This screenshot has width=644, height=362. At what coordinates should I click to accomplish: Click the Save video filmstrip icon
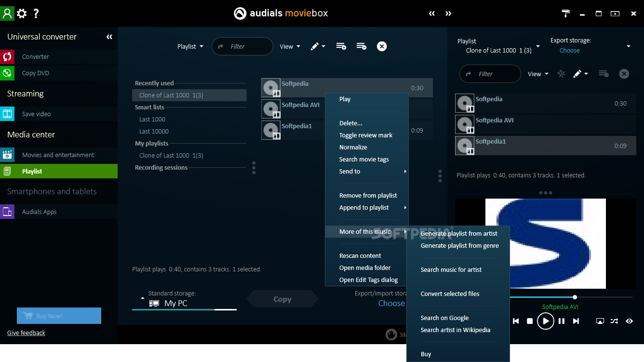pyautogui.click(x=7, y=114)
